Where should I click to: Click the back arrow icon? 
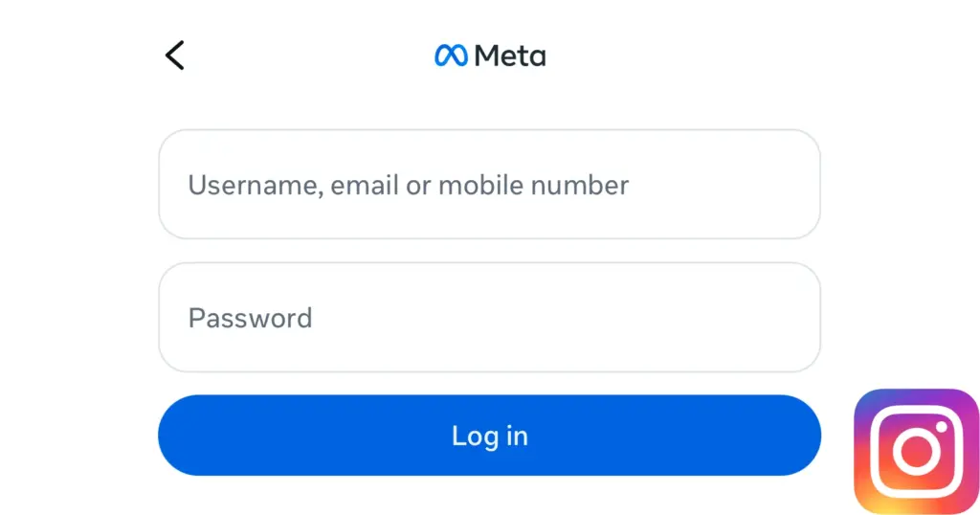[x=174, y=56]
